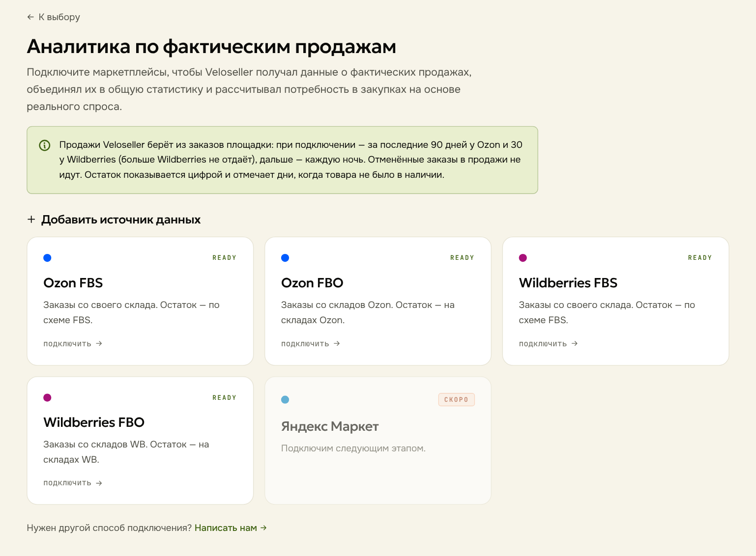This screenshot has width=756, height=556.
Task: Click the plus icon beside Добавить источник данных
Action: click(x=31, y=220)
